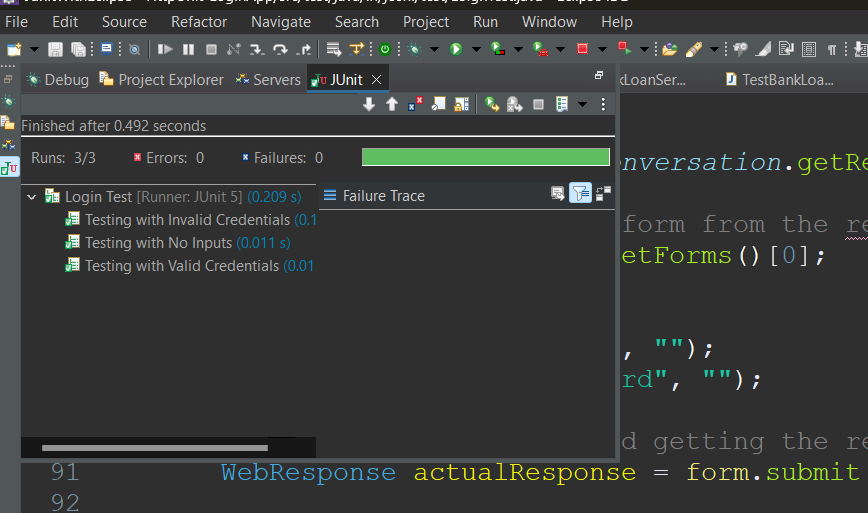Toggle Use Step Filters icon
The image size is (868, 513).
tap(356, 49)
